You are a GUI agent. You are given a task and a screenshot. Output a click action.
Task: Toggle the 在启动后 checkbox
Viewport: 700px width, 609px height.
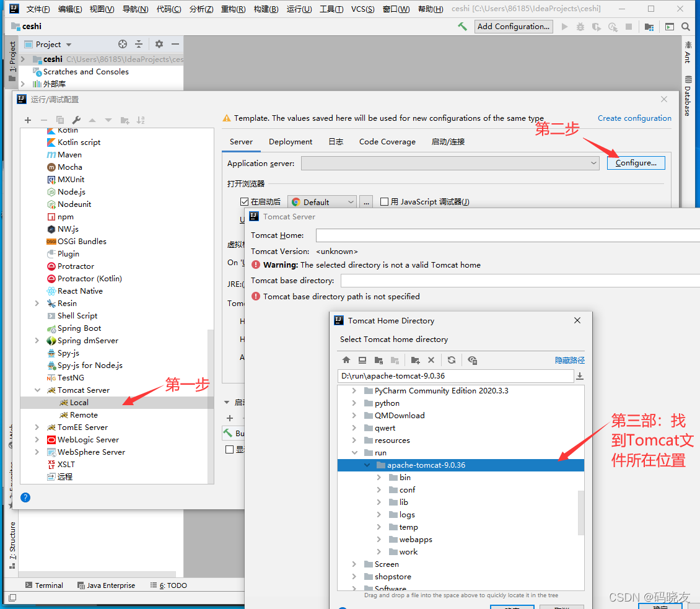click(x=244, y=202)
